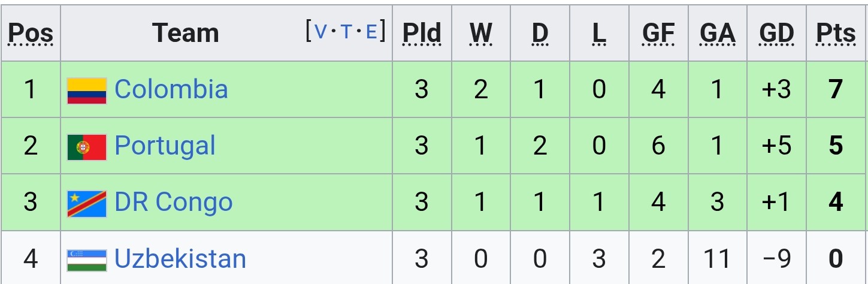Click the V (view template) link
868x284 pixels.
(321, 31)
